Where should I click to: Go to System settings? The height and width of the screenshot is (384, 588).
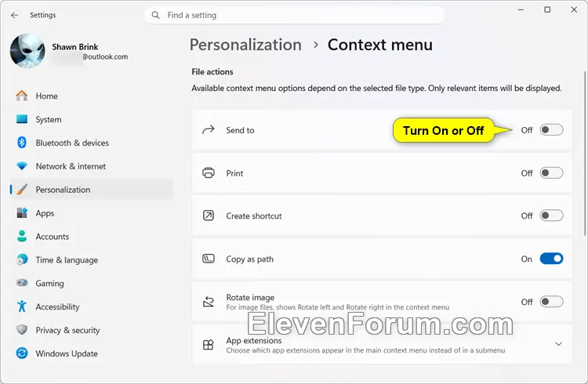[92, 119]
